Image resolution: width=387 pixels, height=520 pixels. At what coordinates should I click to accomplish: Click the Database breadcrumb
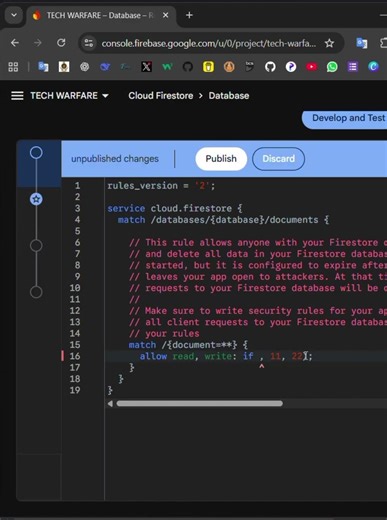coord(229,96)
